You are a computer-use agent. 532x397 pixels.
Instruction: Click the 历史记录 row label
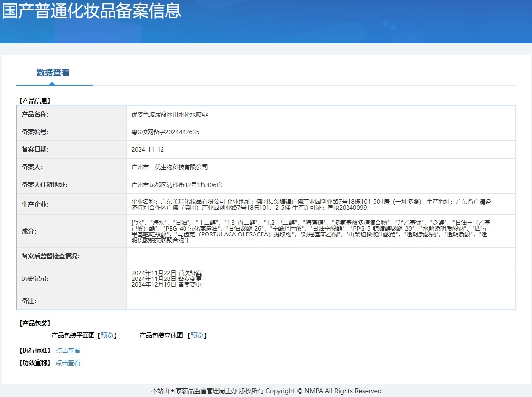[x=35, y=279]
